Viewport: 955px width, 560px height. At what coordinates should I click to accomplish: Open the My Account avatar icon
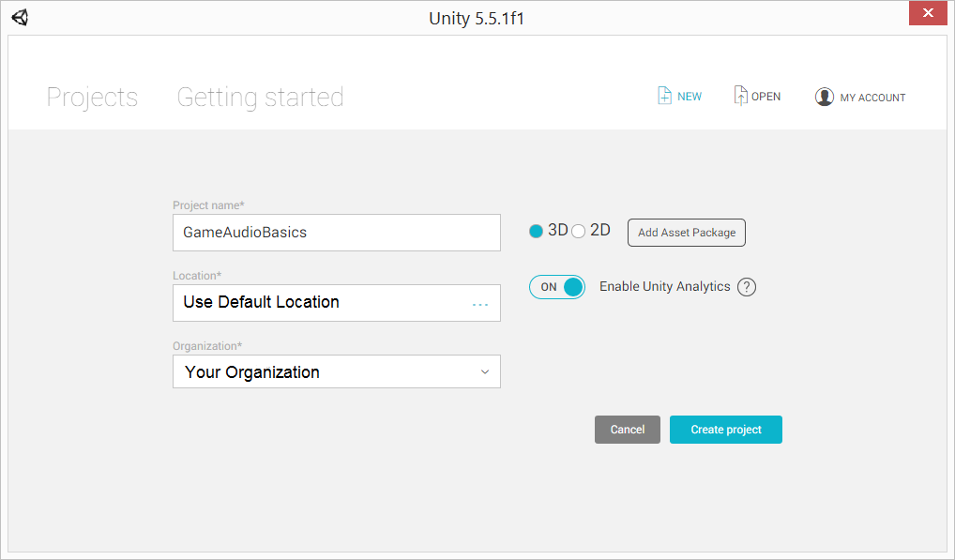[x=824, y=97]
